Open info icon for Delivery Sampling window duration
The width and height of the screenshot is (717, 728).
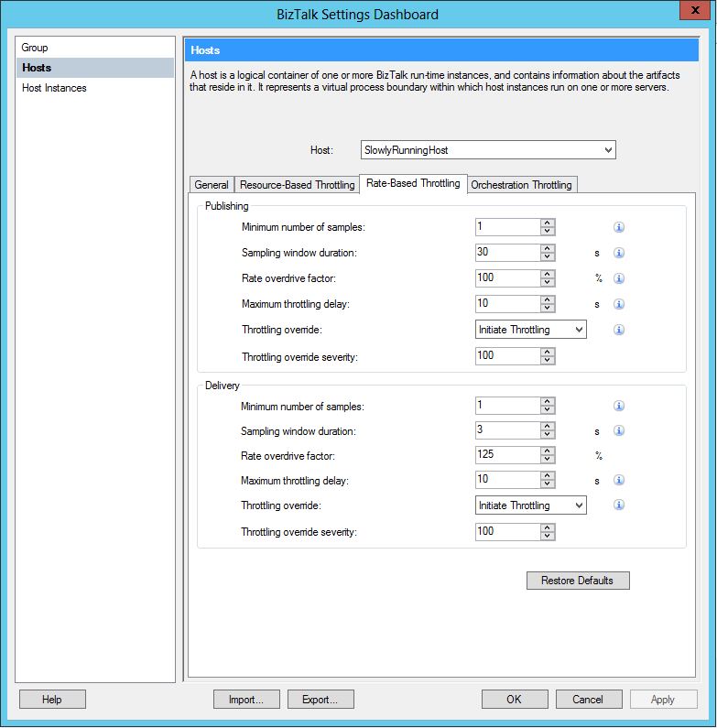coord(618,429)
